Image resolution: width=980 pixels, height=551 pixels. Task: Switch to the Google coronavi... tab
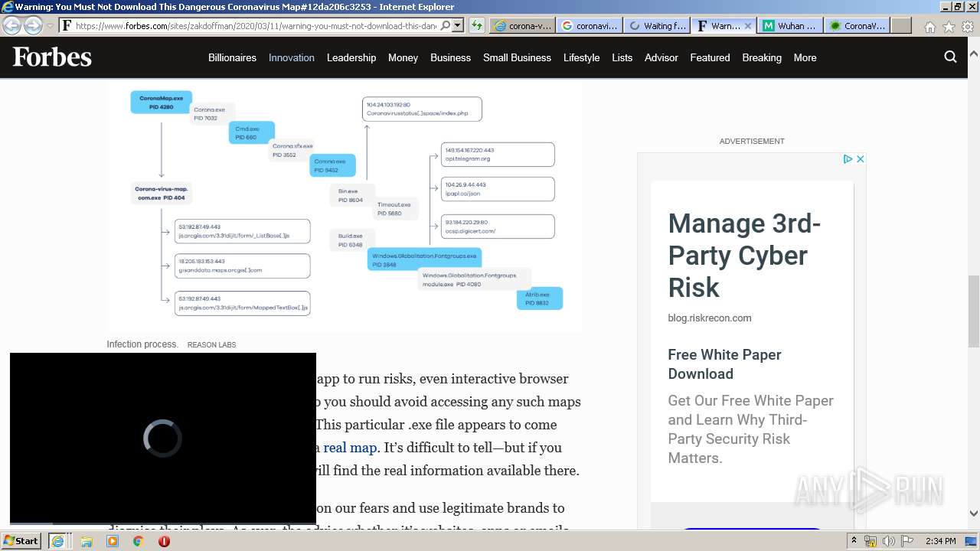[589, 25]
